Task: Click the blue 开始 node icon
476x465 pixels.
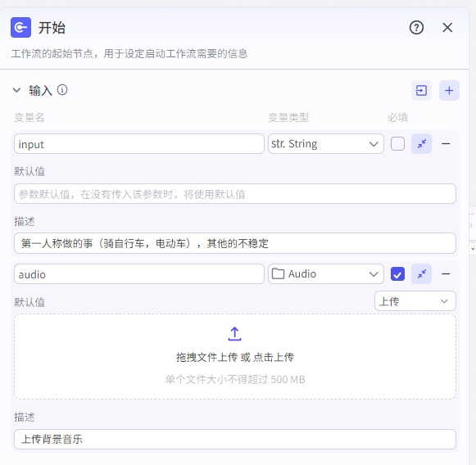Action: coord(20,27)
